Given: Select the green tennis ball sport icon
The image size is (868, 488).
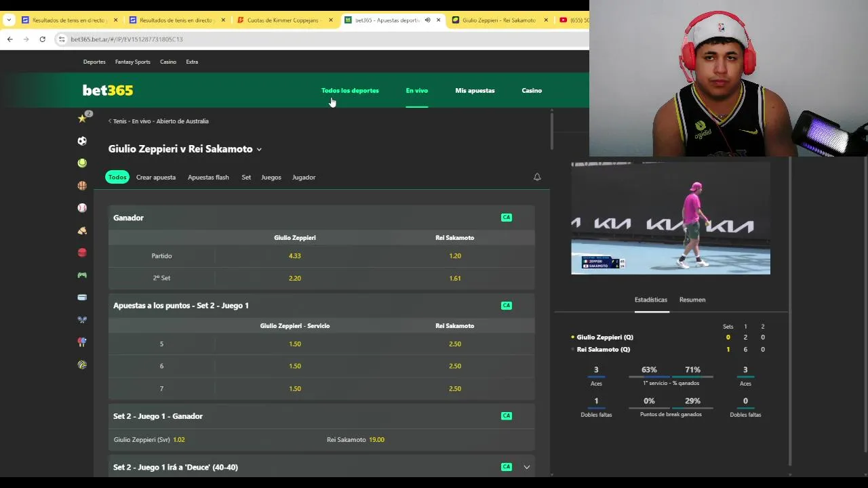Looking at the screenshot, I should pos(82,163).
